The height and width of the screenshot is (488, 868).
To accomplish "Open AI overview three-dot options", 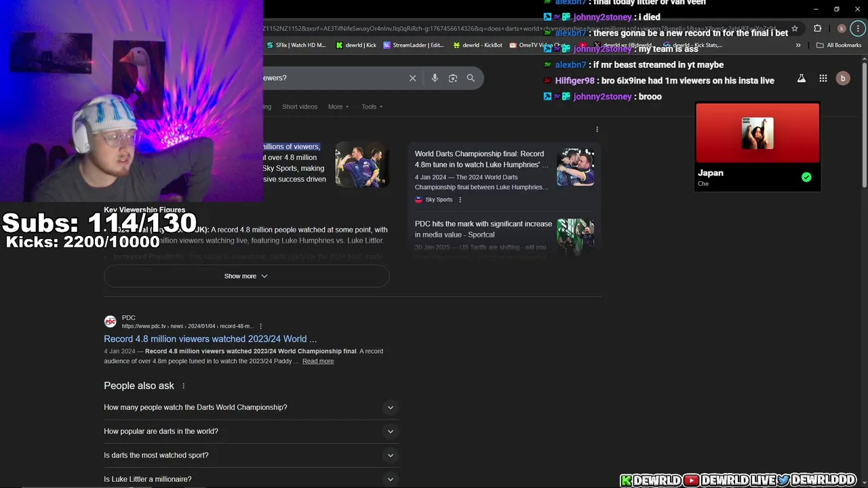I will pyautogui.click(x=597, y=129).
